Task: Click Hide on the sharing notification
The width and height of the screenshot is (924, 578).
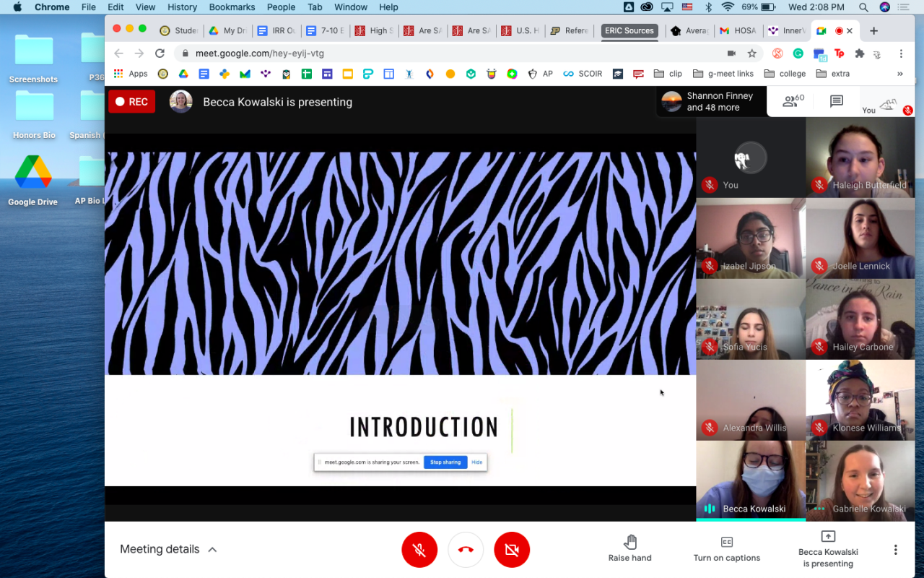Action: coord(476,462)
